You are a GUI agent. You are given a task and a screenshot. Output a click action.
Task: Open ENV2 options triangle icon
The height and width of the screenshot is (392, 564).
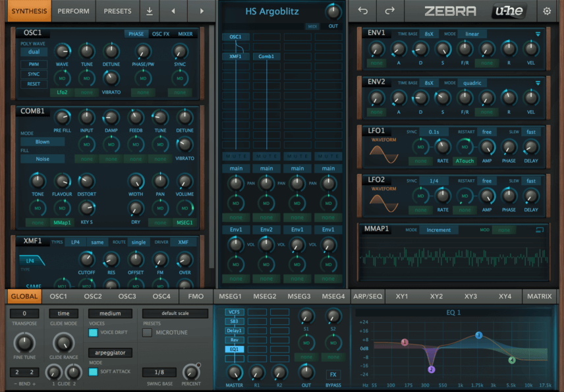(x=538, y=83)
